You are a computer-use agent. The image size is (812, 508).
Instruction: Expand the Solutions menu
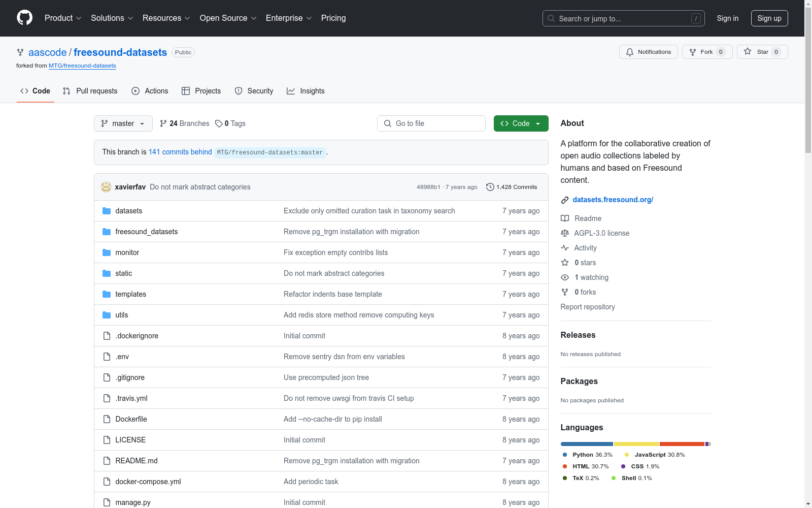112,18
